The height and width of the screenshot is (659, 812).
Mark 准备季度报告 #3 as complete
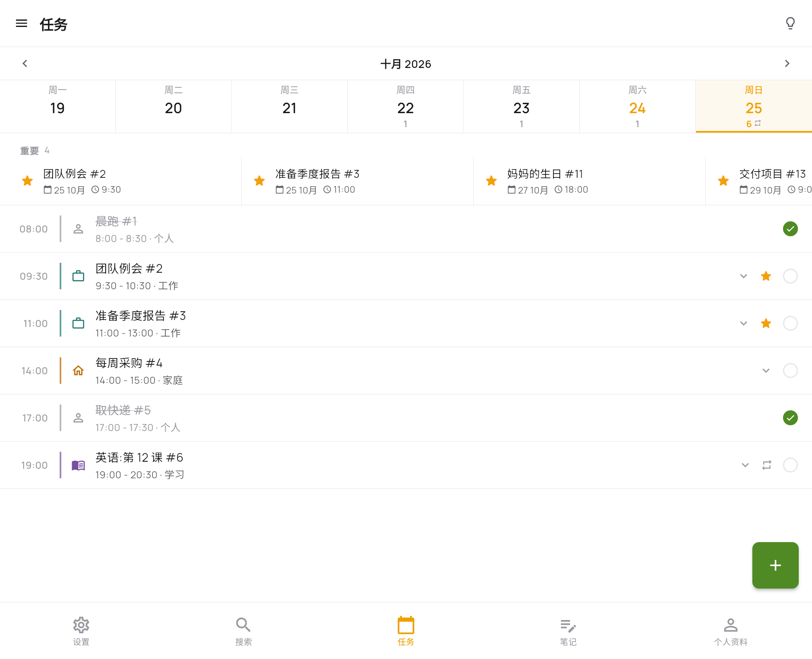pyautogui.click(x=790, y=323)
